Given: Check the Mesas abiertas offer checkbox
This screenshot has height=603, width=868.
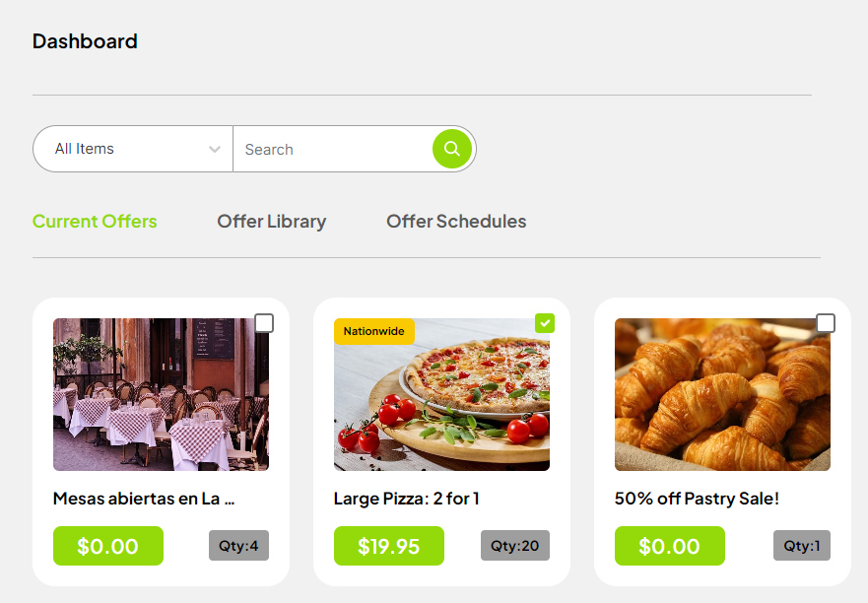Looking at the screenshot, I should pos(264,323).
